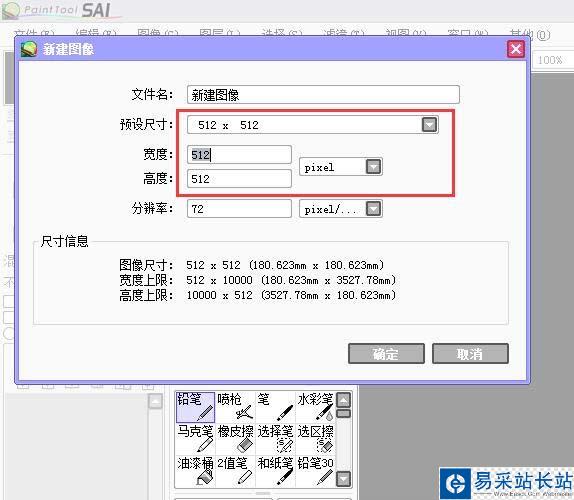Click the 尺寸信息 group label
Screen dimensions: 574x500
(64, 241)
